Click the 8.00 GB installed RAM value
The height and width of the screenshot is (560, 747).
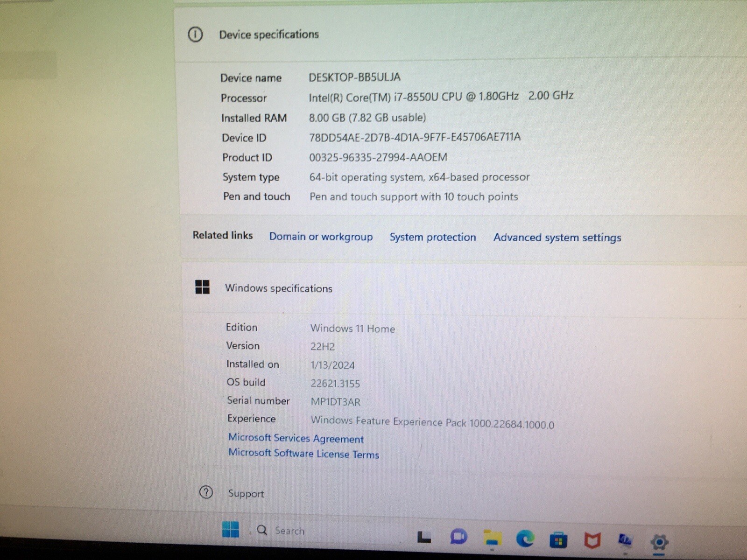367,118
